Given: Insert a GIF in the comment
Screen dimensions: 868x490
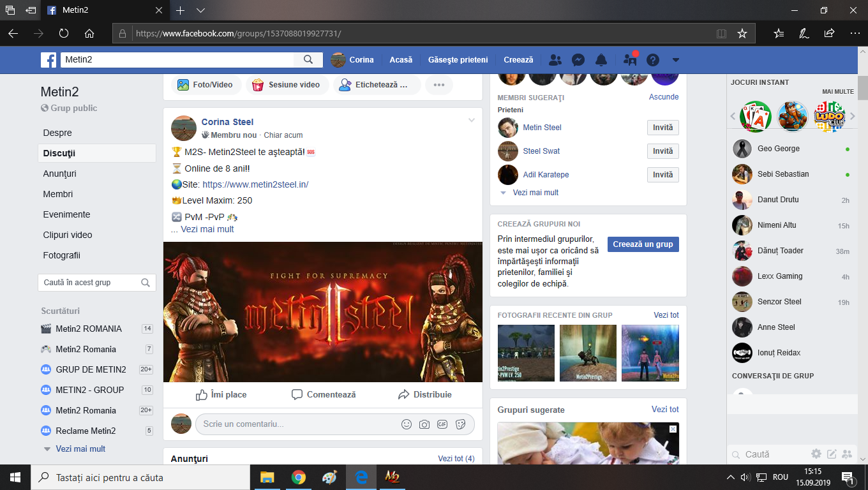Looking at the screenshot, I should pos(442,424).
